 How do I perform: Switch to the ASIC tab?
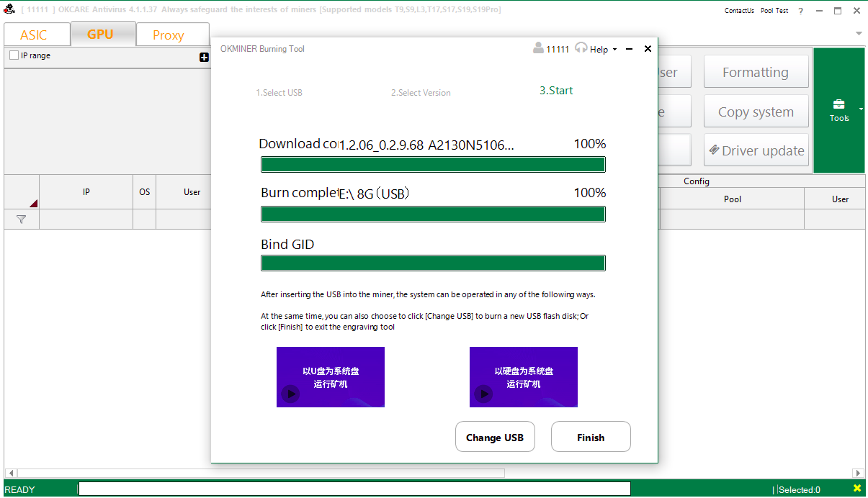pos(34,35)
